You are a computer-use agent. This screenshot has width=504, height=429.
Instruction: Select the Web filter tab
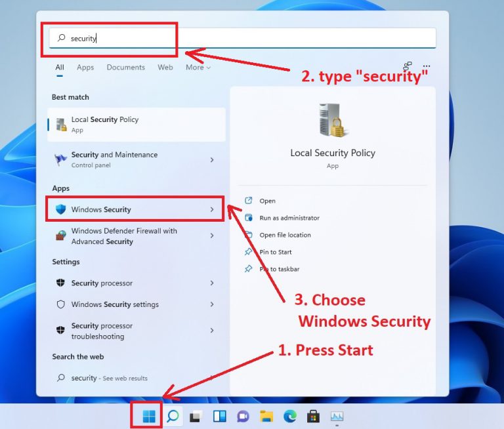pyautogui.click(x=165, y=68)
